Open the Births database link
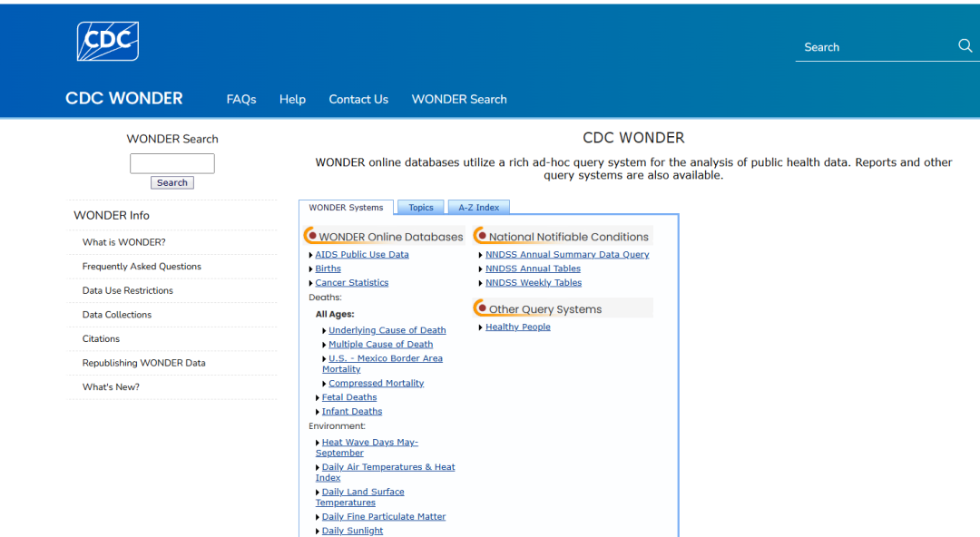The image size is (980, 537). pyautogui.click(x=328, y=268)
